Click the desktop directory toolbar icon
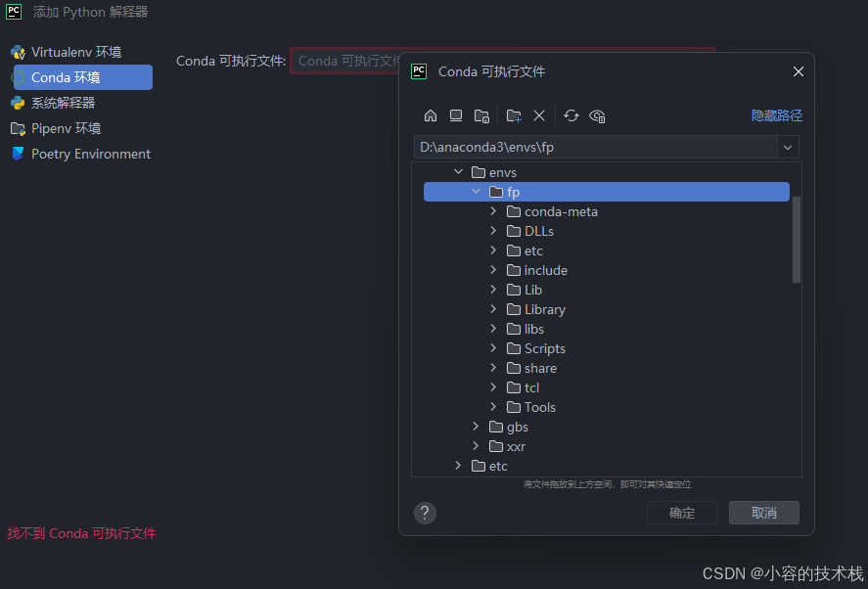 (456, 115)
